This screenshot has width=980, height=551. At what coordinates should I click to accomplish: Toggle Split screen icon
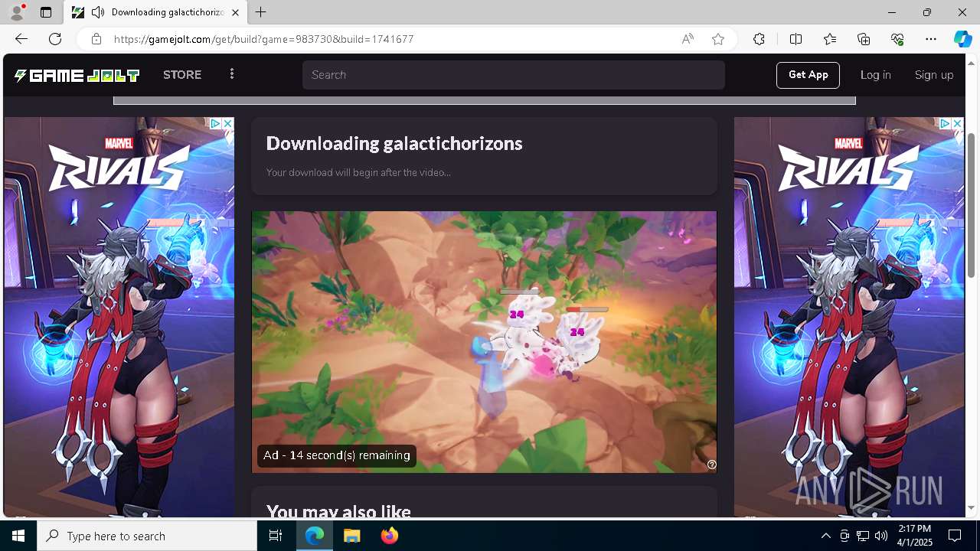[x=795, y=39]
